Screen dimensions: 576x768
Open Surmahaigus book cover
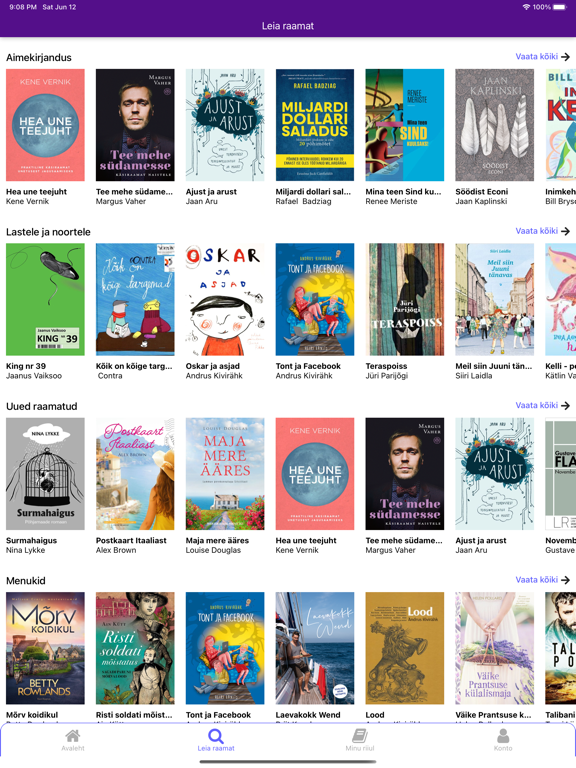click(45, 474)
